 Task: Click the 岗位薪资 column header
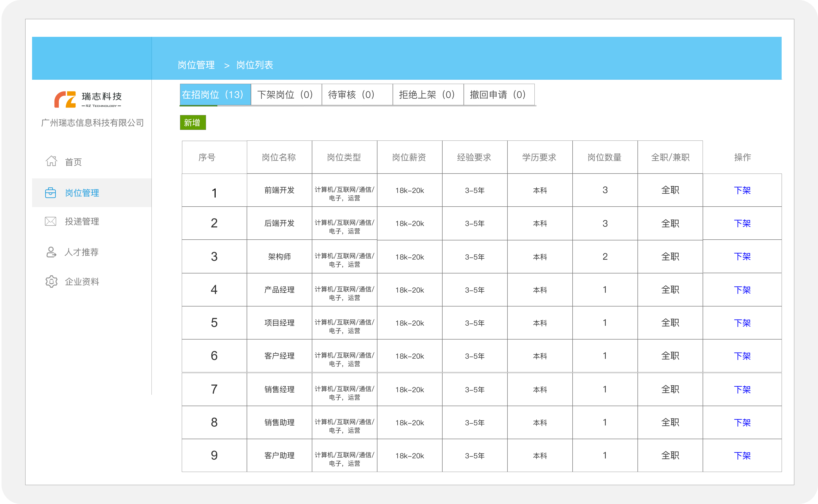[x=409, y=157]
